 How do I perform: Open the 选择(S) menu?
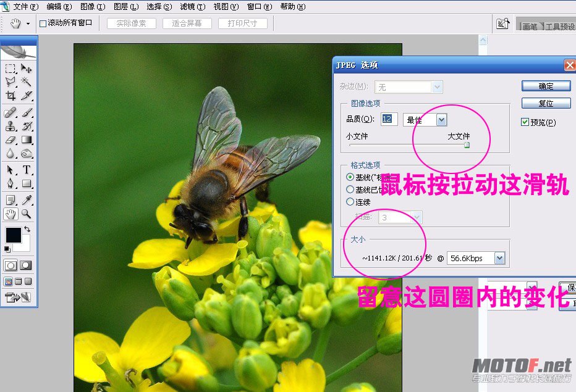tap(159, 7)
